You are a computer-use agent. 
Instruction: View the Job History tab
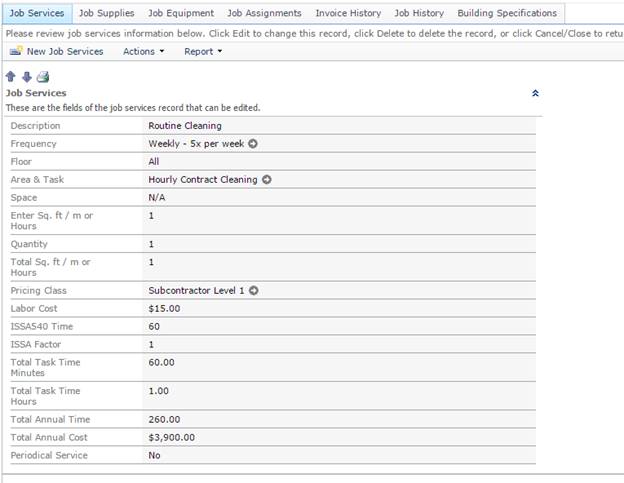(419, 13)
